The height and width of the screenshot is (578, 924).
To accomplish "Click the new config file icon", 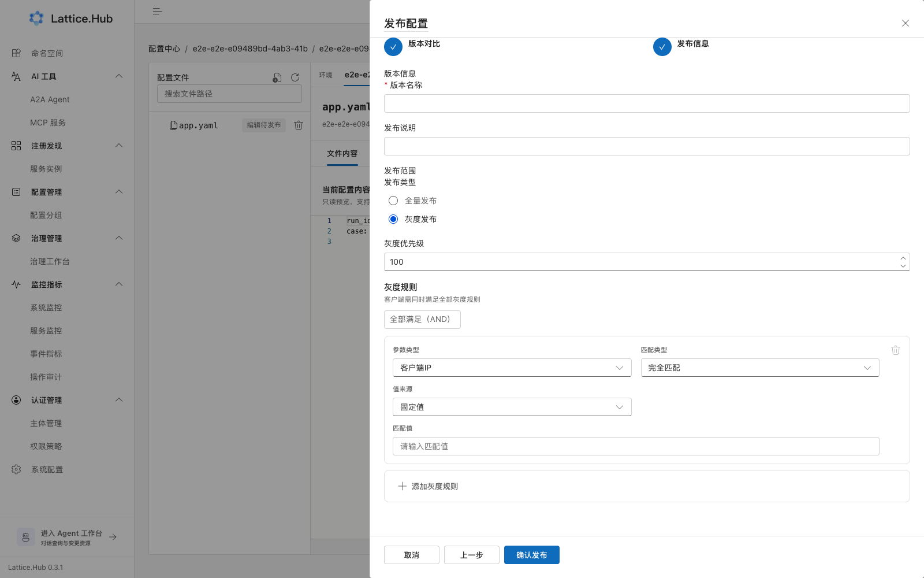I will 277,77.
